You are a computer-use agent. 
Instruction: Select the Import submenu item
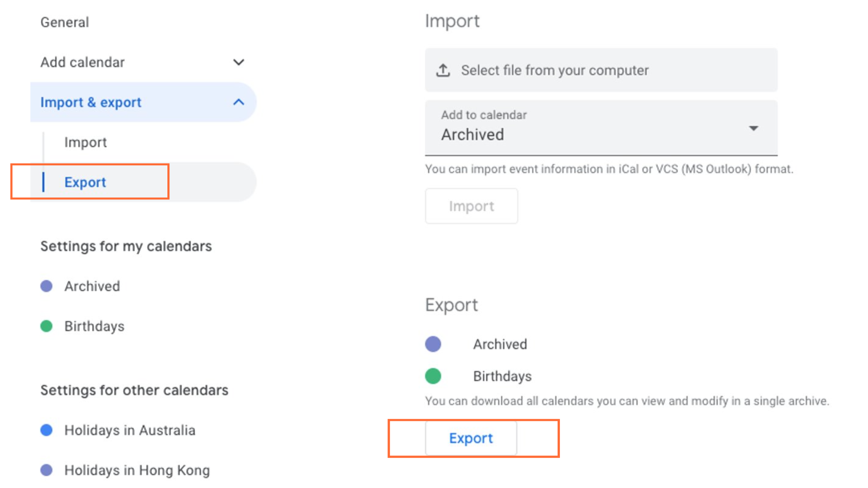[86, 143]
